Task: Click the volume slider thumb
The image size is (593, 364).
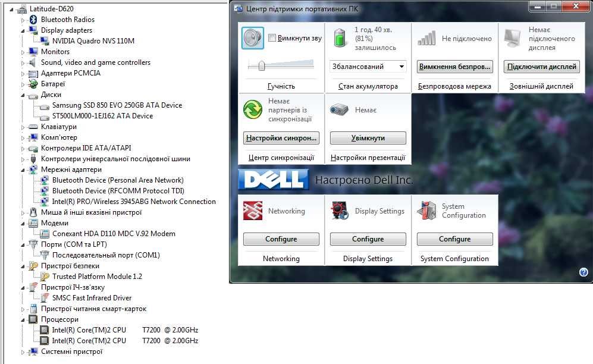Action: tap(261, 65)
